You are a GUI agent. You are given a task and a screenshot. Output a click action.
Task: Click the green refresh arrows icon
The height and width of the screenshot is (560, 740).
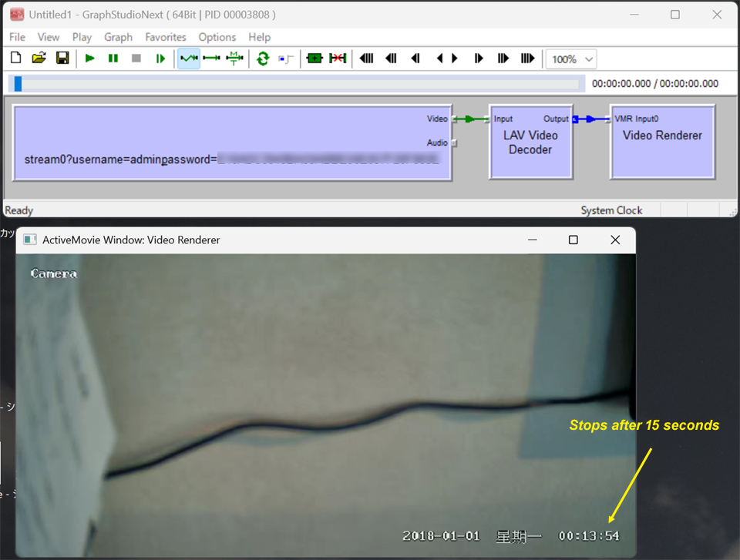[x=263, y=59]
